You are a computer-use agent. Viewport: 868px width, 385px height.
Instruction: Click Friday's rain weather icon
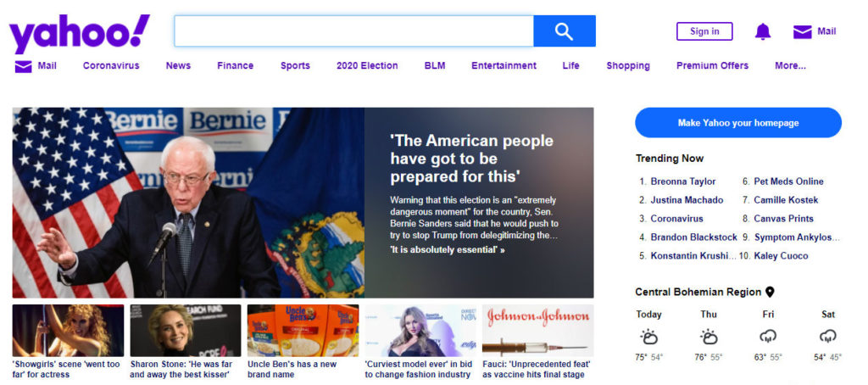[768, 336]
